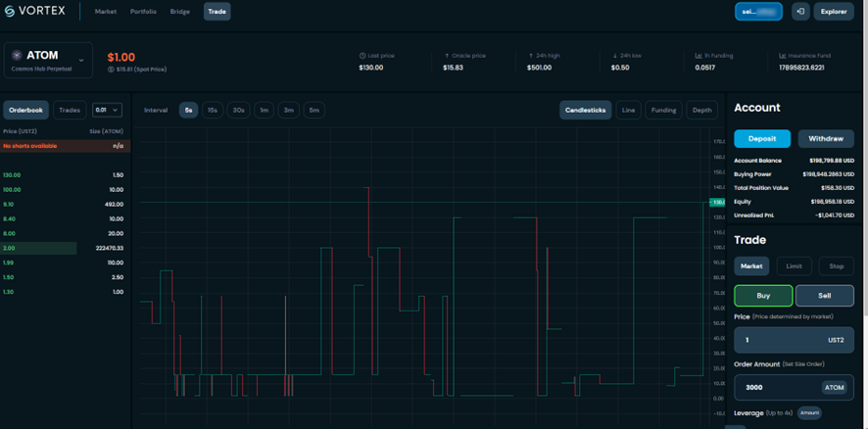Click the 1h funding chart icon
The height and width of the screenshot is (429, 868).
click(699, 56)
